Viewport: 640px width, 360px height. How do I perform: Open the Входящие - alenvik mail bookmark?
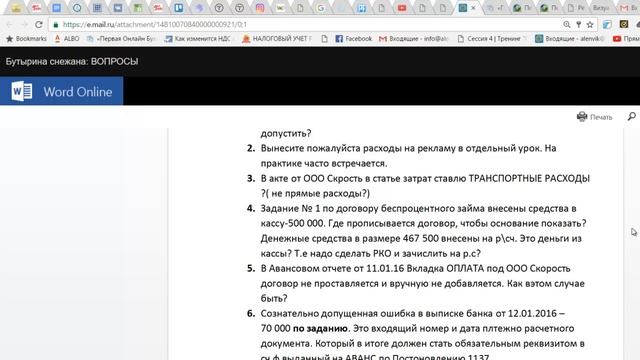click(570, 39)
